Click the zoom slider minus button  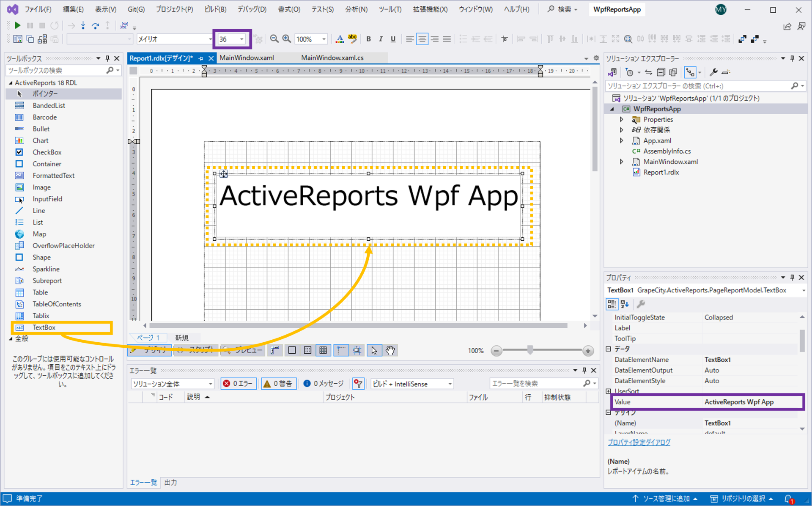497,351
